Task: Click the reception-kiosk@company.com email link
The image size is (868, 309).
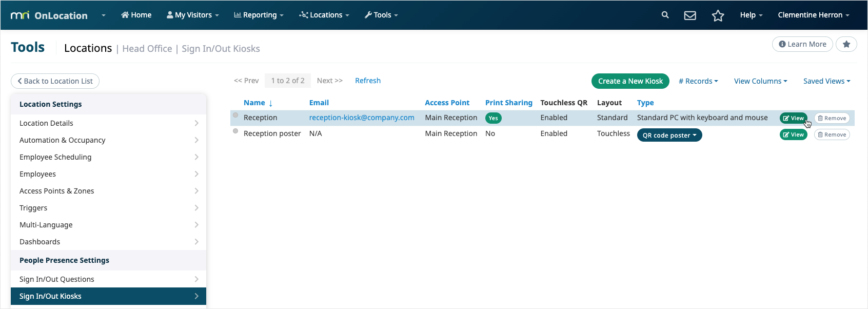Action: point(362,118)
